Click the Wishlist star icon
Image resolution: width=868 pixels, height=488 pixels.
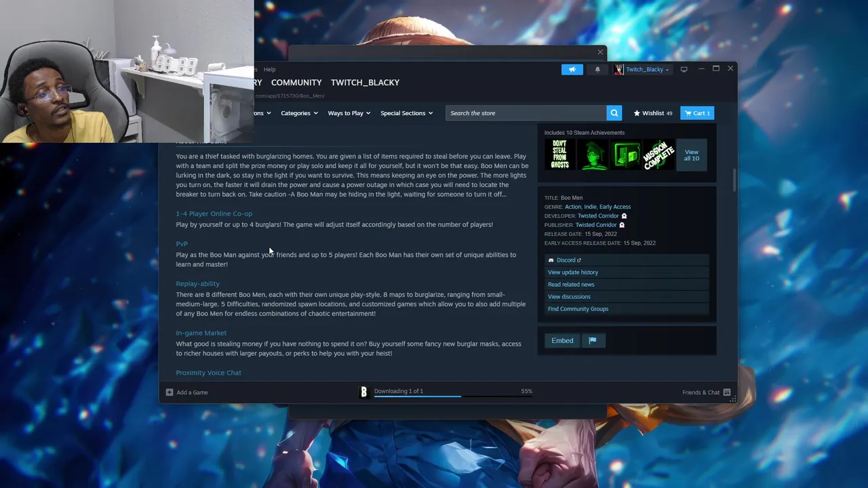pos(637,113)
